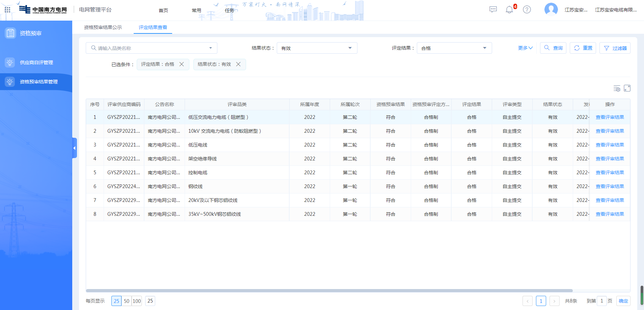
Task: Open the app grid launcher icon
Action: click(7, 10)
